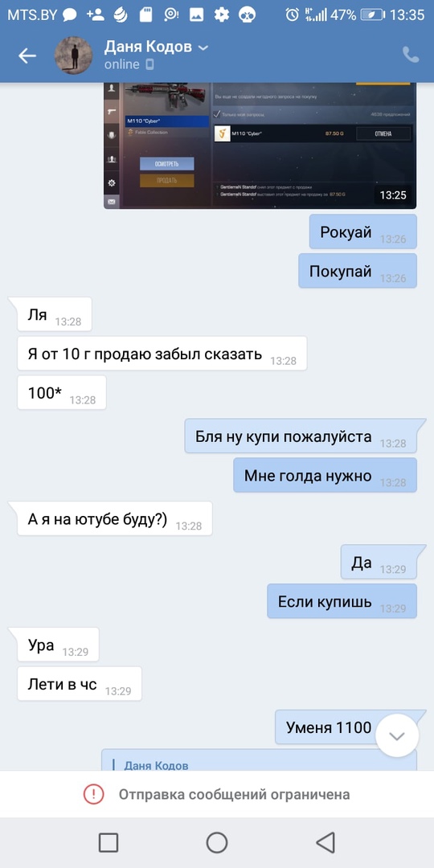Tap the back arrow in the header
434x868 pixels.
pos(27,55)
